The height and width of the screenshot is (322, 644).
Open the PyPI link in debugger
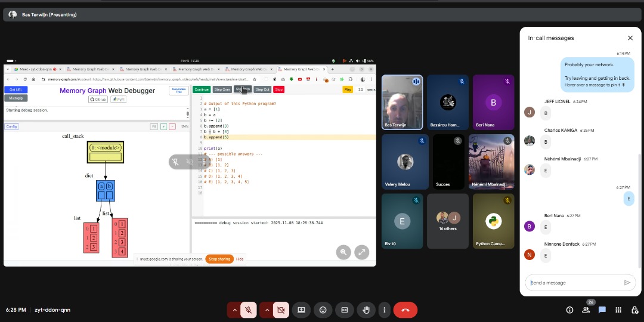tap(118, 100)
